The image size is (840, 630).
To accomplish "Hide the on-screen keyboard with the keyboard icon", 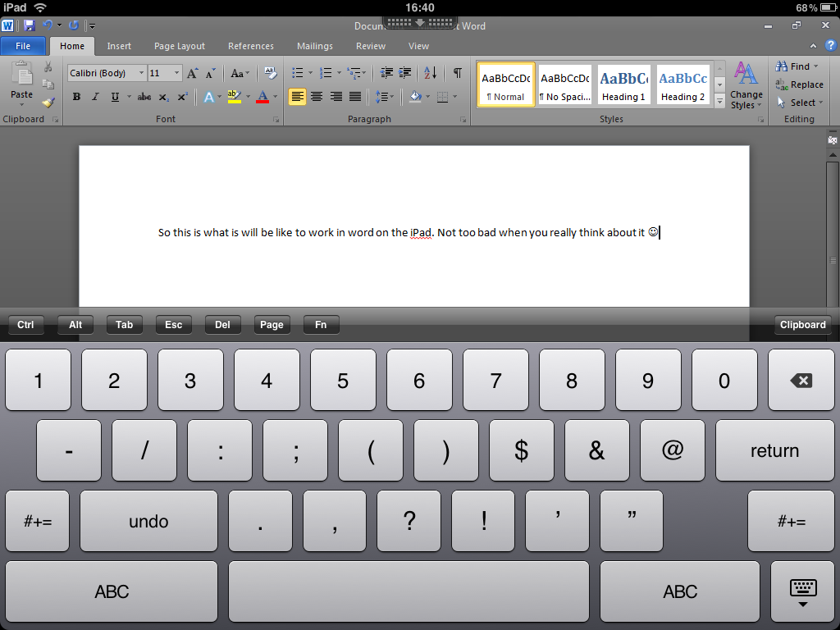I will click(803, 591).
